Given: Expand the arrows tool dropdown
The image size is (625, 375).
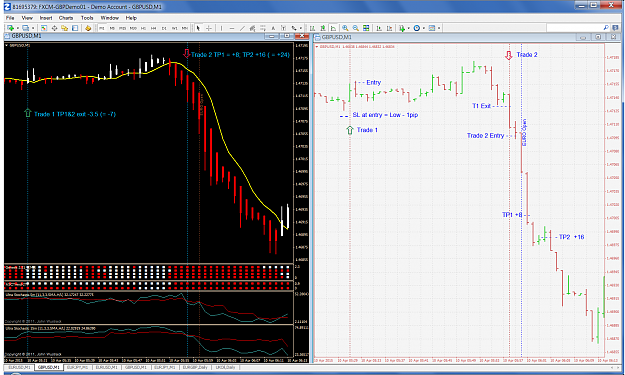Looking at the screenshot, I should click(301, 28).
